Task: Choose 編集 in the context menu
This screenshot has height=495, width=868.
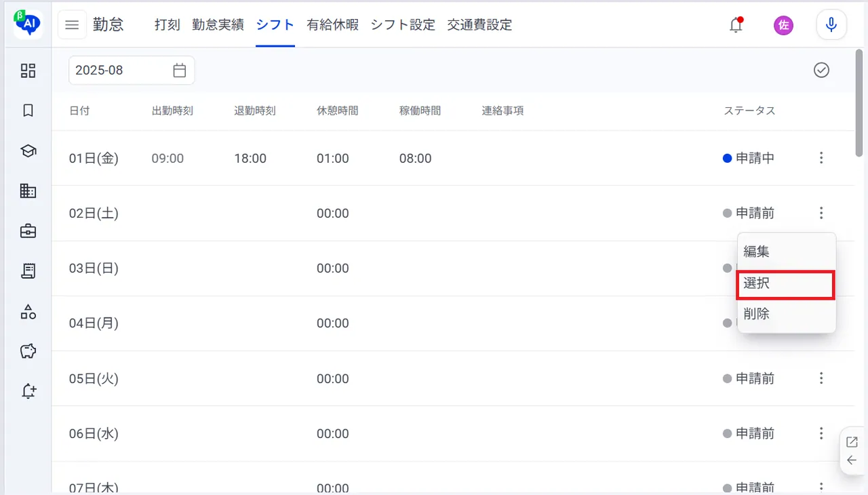Action: [787, 252]
